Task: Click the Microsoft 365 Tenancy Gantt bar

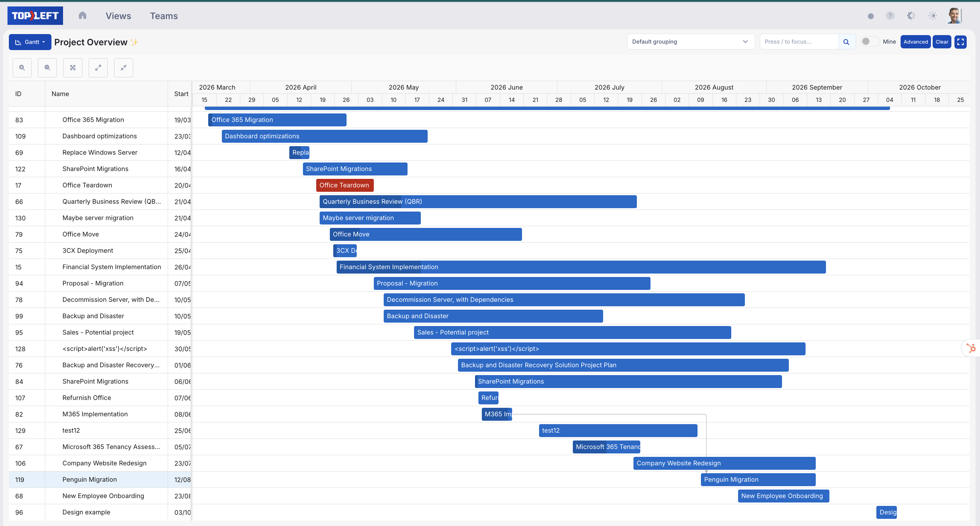Action: 607,447
